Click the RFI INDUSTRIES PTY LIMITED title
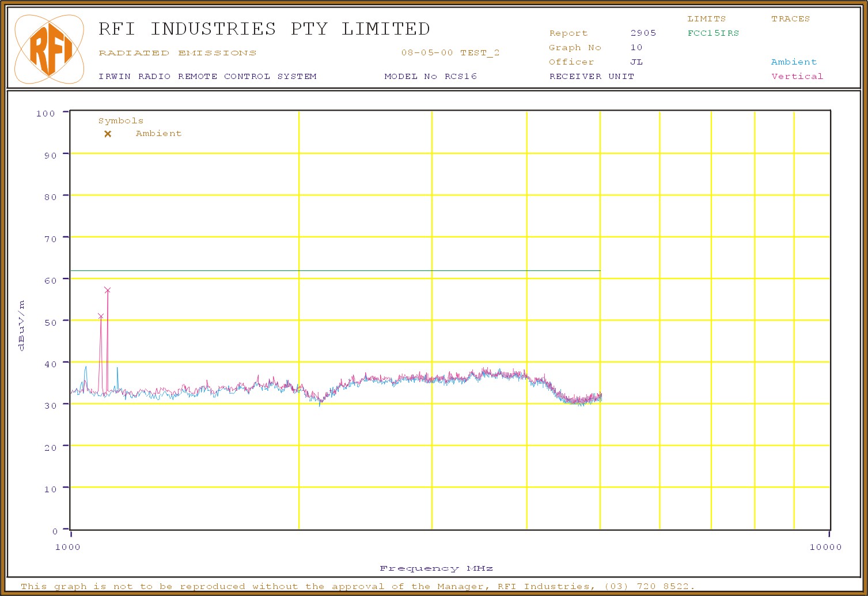Viewport: 868px width, 596px height. [264, 29]
